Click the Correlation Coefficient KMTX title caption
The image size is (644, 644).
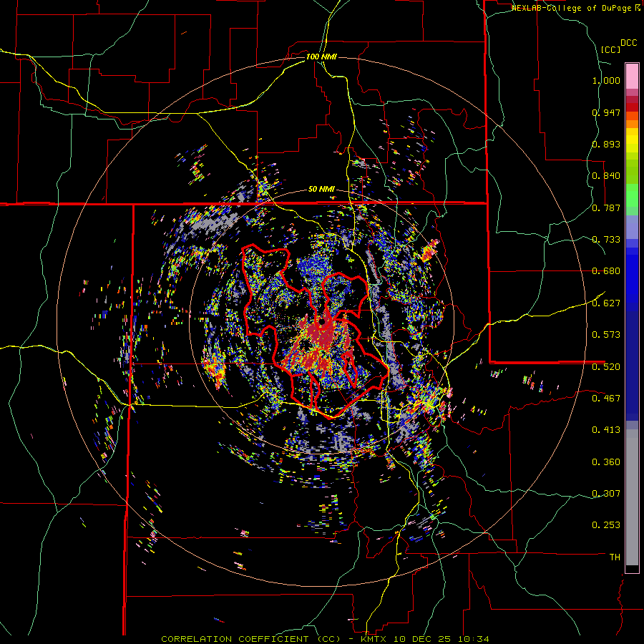325,639
